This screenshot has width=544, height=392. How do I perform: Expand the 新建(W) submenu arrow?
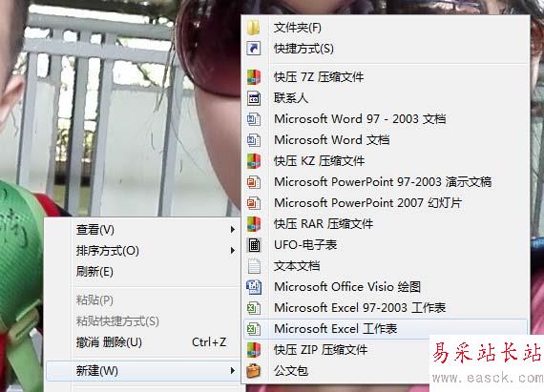[233, 371]
